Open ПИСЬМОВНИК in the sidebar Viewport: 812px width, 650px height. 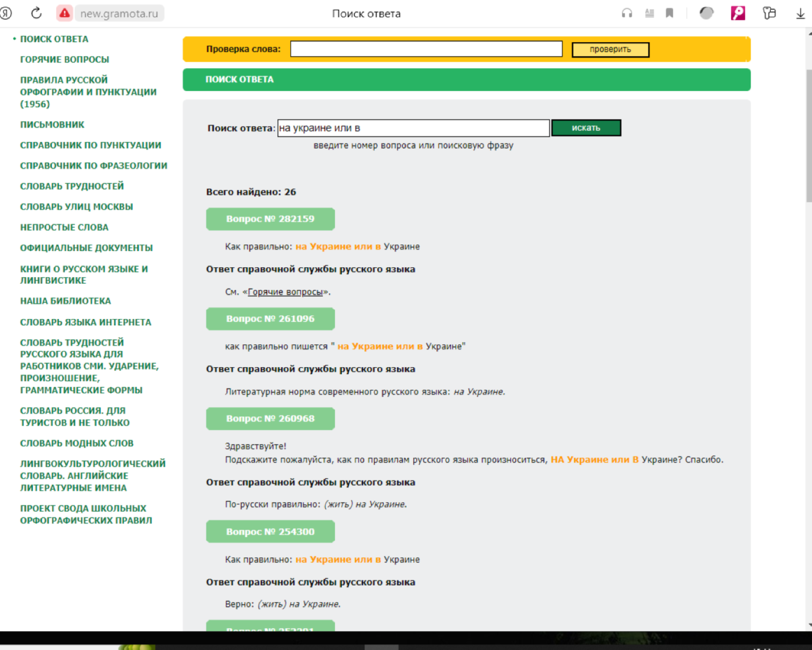[x=52, y=125]
